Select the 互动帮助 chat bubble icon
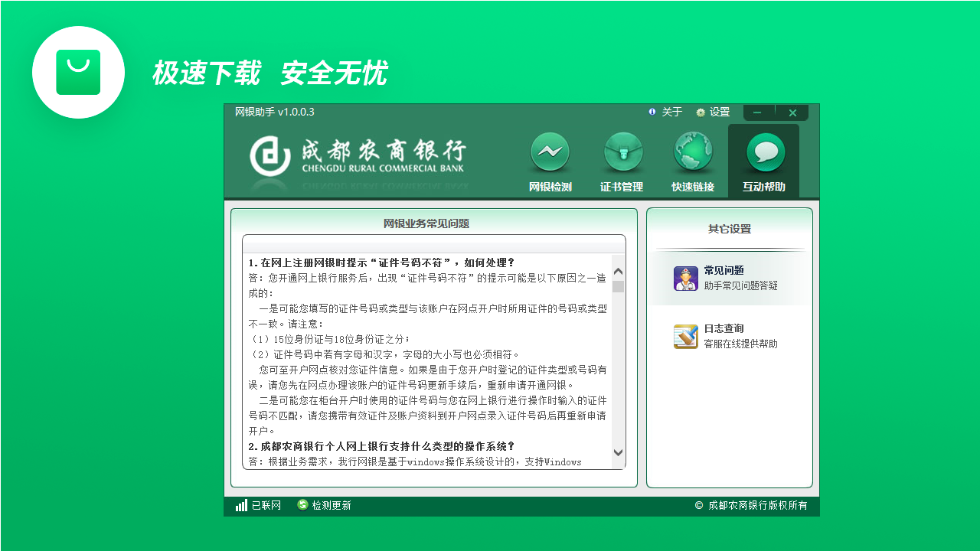 pos(764,152)
